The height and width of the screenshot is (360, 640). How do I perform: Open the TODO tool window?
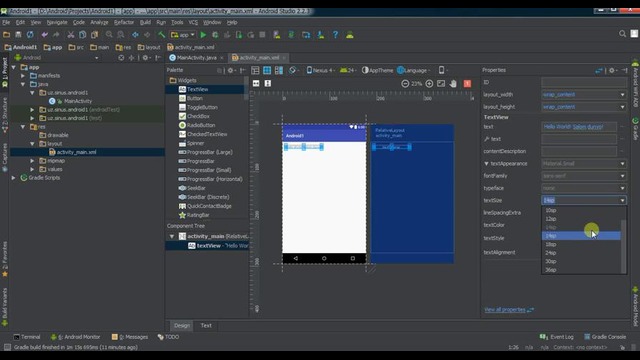click(x=168, y=337)
